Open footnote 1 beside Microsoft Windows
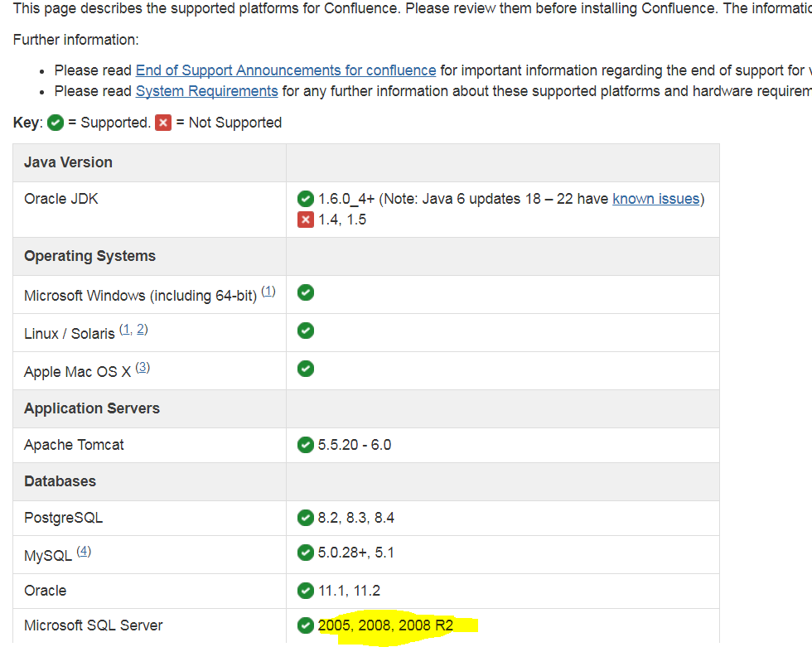Screen dimensions: 812x647 (268, 292)
